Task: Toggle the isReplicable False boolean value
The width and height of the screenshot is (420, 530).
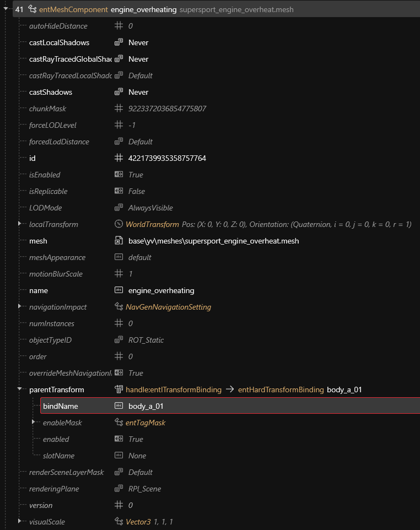Action: 137,191
